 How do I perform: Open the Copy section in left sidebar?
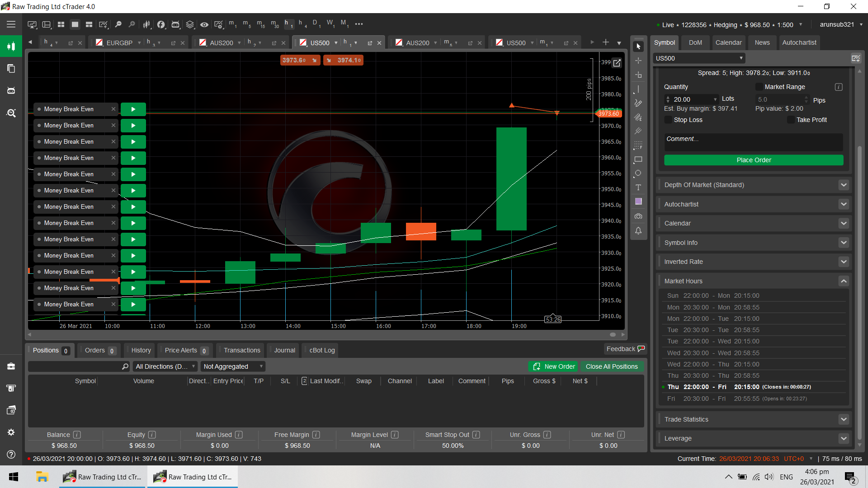click(x=11, y=68)
